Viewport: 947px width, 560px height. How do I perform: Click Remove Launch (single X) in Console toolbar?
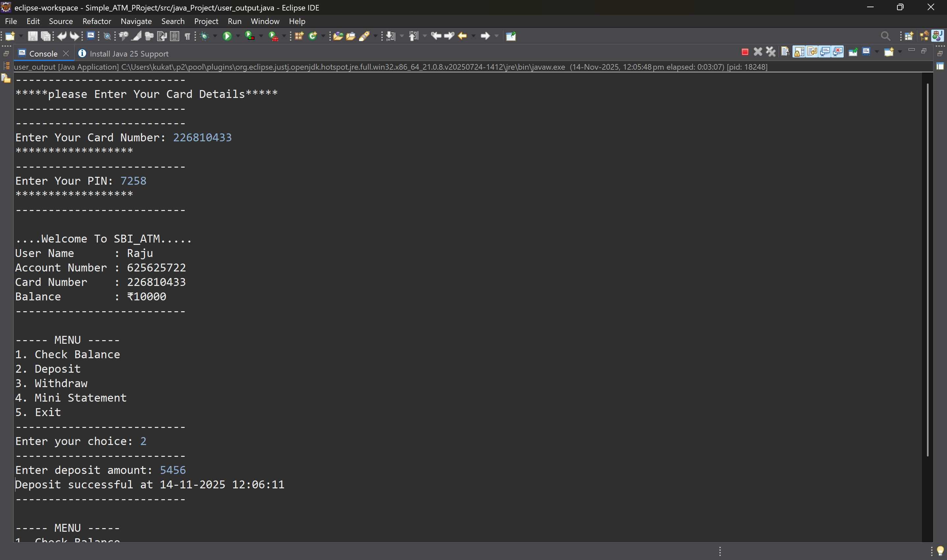click(x=758, y=52)
